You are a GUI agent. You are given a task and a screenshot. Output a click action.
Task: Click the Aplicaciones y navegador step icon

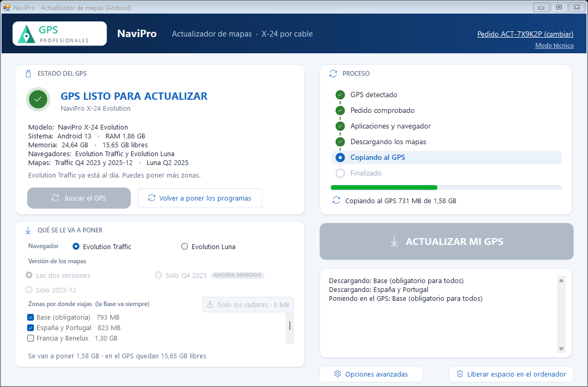pyautogui.click(x=340, y=126)
